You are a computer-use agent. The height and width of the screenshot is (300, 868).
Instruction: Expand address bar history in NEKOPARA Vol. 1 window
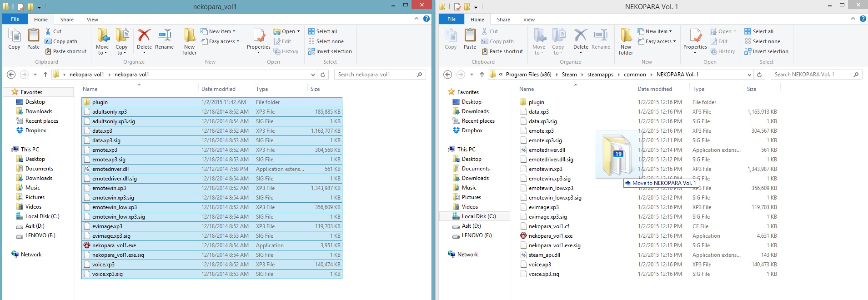tap(749, 75)
